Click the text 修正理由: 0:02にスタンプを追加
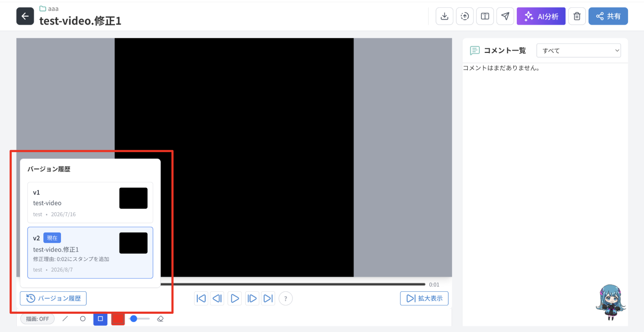Image resolution: width=644 pixels, height=332 pixels. click(71, 259)
